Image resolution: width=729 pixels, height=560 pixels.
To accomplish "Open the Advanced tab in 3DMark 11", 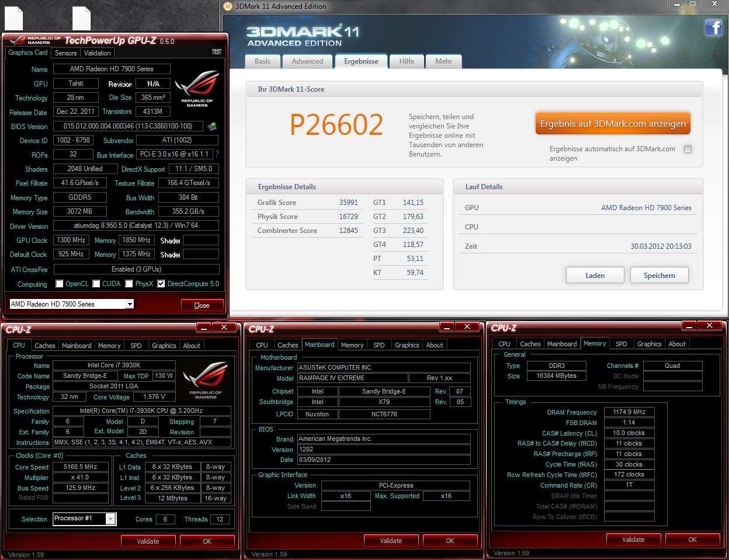I will 307,61.
